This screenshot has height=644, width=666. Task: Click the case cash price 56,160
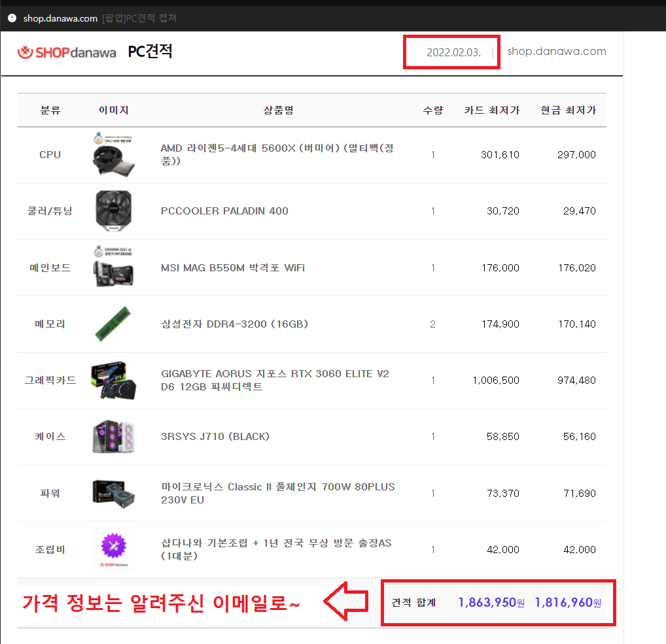(x=580, y=436)
